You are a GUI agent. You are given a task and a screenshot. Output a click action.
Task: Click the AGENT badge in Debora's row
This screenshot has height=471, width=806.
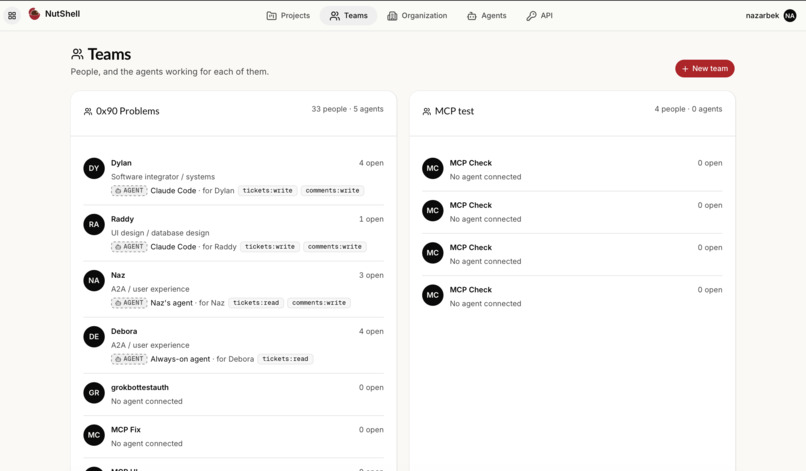[129, 358]
